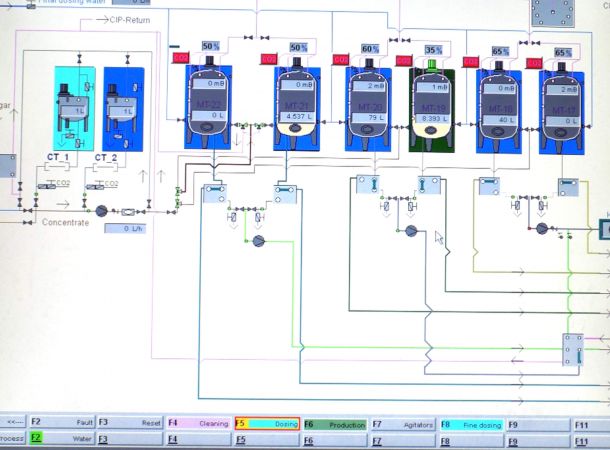Select the concentrate line pump symbol
Viewport: 610px width, 450px height.
point(101,211)
